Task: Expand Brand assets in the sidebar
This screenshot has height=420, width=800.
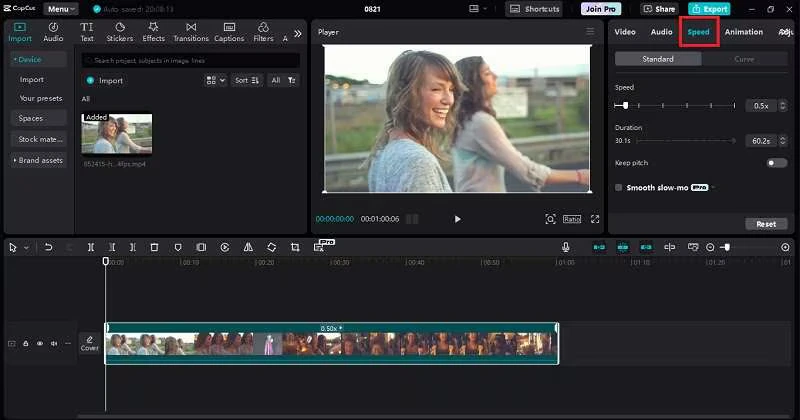Action: (x=38, y=160)
